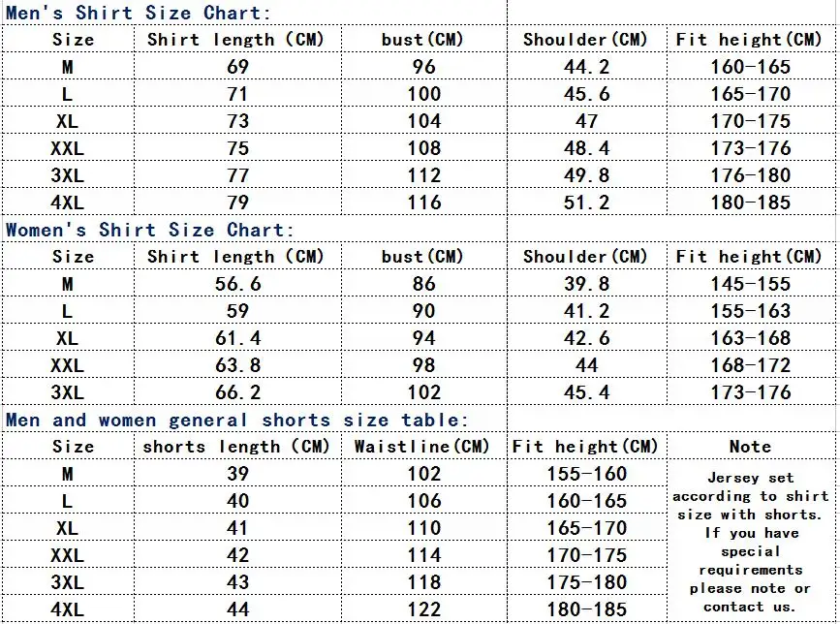Select the Waistline (CM) column header
840x624 pixels.
click(421, 447)
